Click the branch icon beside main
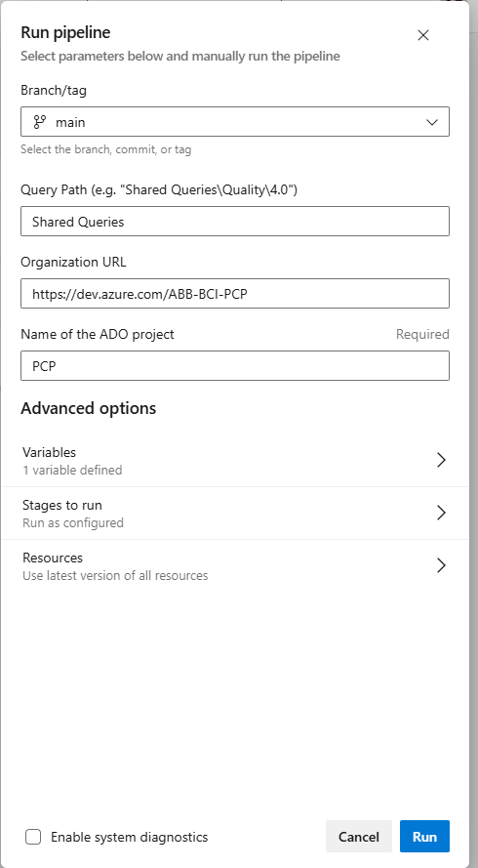Viewport: 478px width, 868px height. point(40,122)
